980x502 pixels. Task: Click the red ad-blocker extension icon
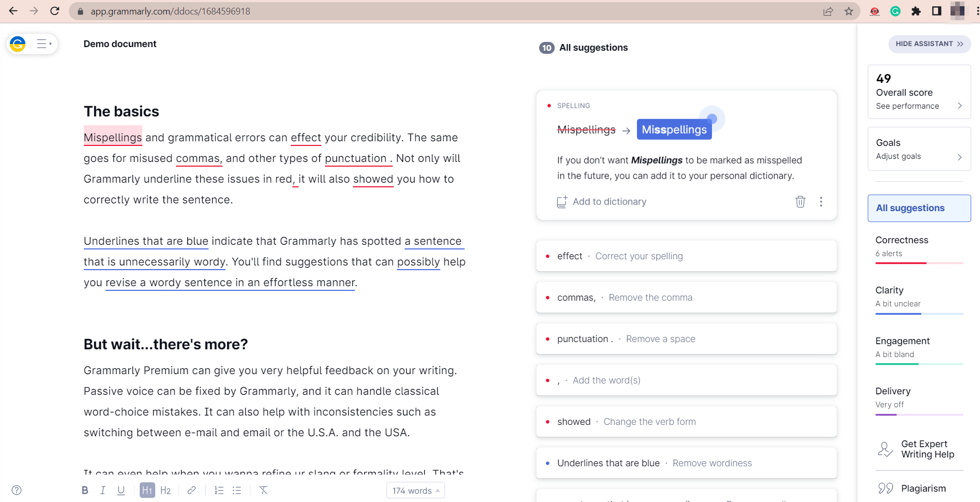pos(874,11)
